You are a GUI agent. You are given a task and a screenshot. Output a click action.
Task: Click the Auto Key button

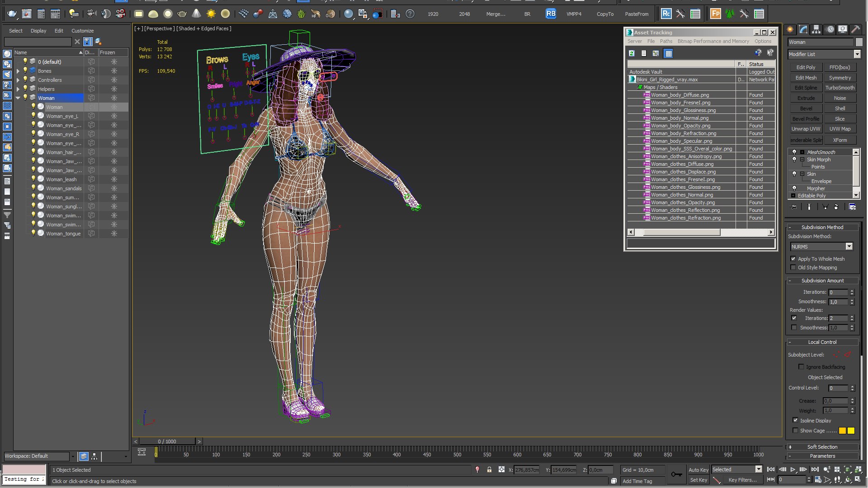coord(698,470)
